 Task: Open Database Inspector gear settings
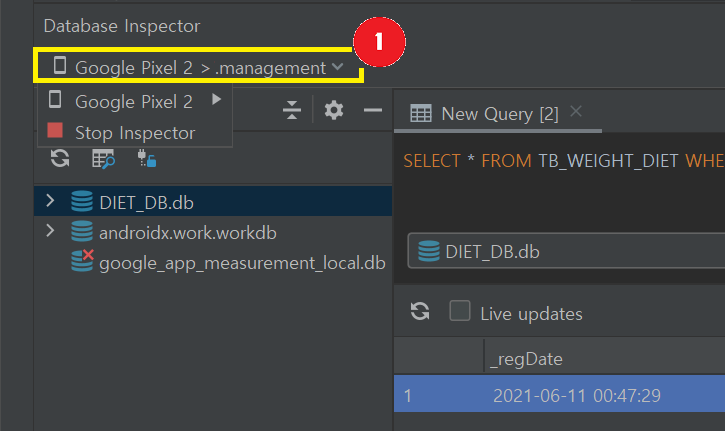click(334, 110)
